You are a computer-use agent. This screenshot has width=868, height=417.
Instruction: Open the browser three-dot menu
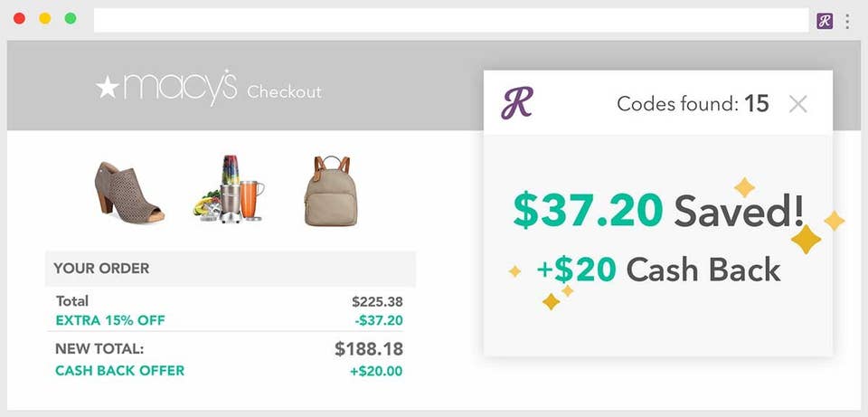coord(847,21)
